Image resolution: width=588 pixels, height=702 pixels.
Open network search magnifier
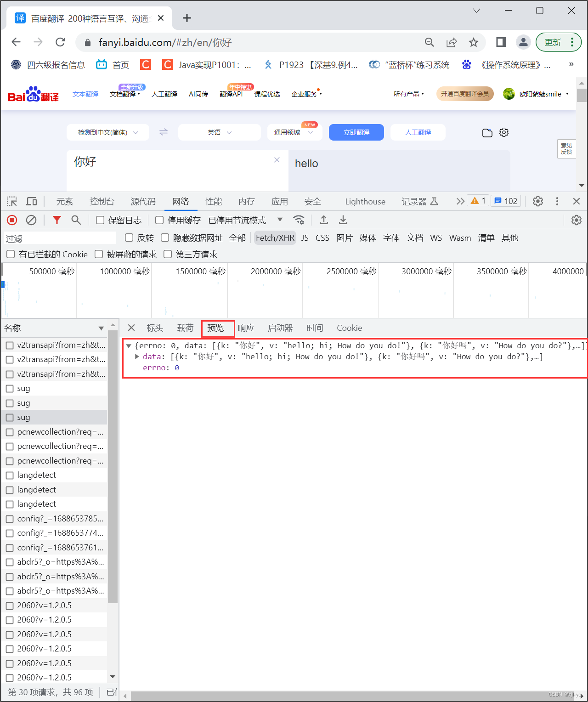click(76, 220)
